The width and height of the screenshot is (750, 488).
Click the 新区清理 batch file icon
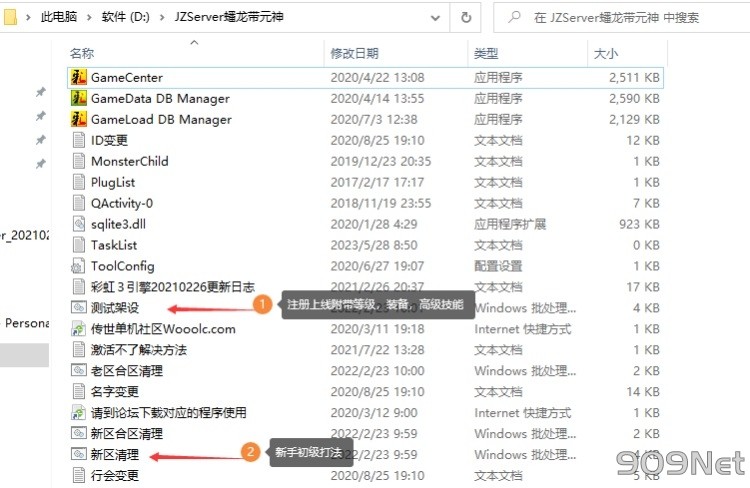click(x=79, y=455)
